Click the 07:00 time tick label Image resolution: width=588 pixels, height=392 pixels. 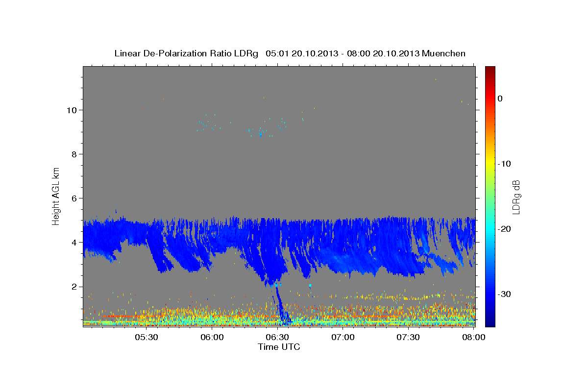(343, 338)
